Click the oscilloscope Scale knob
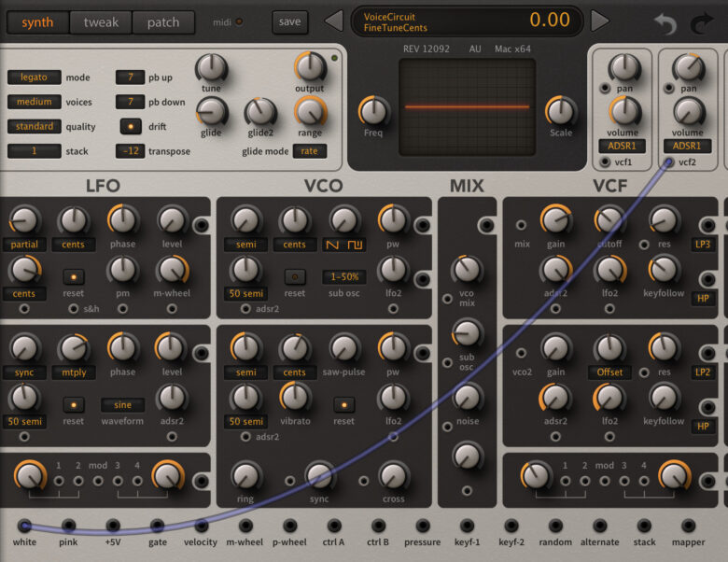The height and width of the screenshot is (562, 728). 560,111
